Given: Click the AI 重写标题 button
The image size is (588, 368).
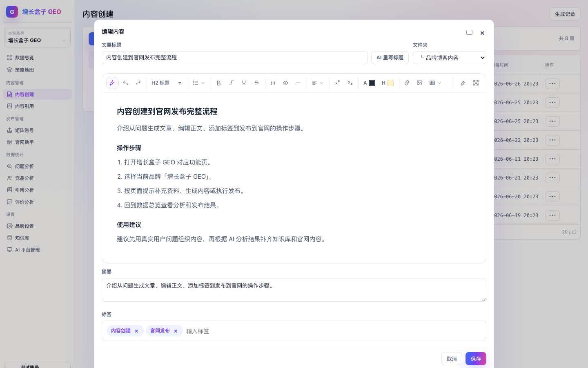Looking at the screenshot, I should coord(390,58).
